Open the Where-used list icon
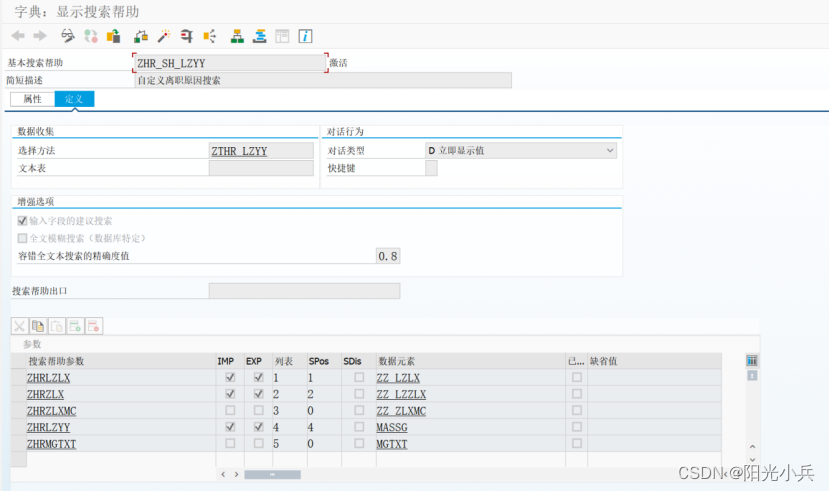 coord(210,36)
